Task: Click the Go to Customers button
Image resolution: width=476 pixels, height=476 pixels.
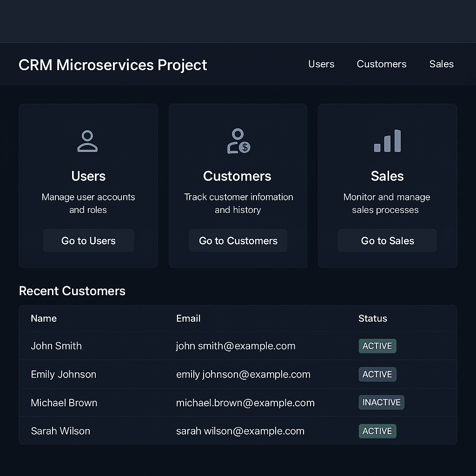Action: click(238, 240)
